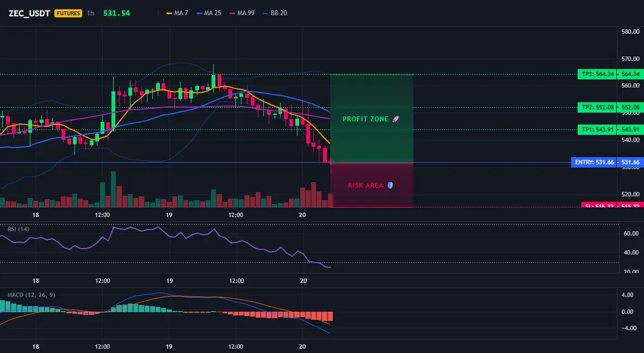Click the 40.00 RSI axis label
The height and width of the screenshot is (353, 644).
click(631, 252)
